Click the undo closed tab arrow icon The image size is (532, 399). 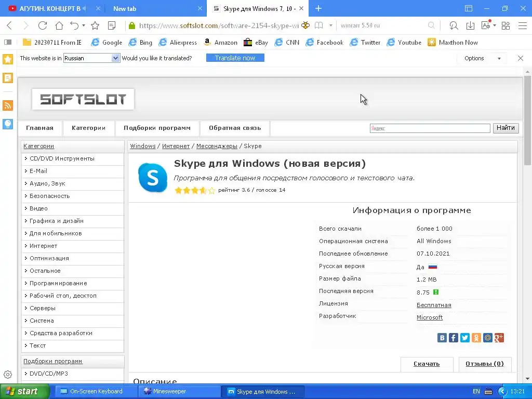(74, 25)
